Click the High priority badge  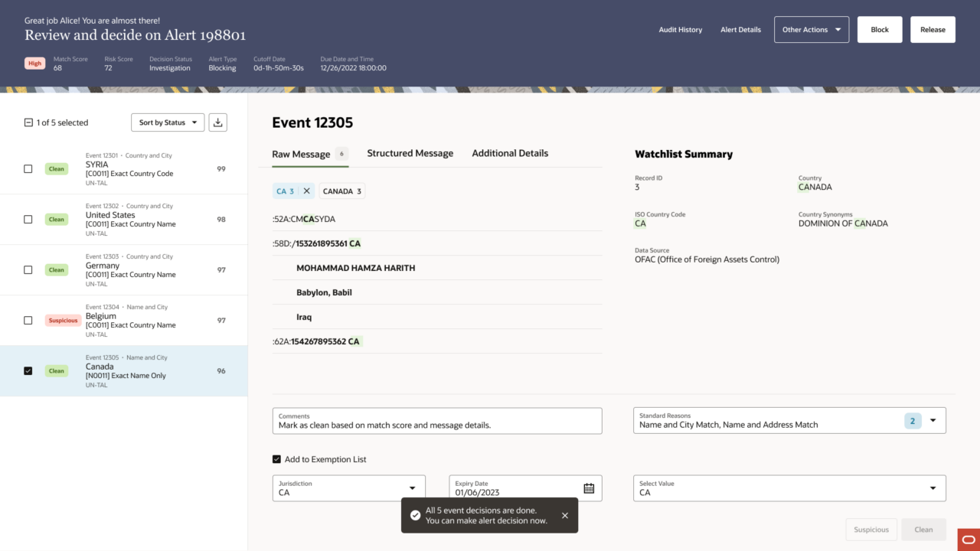[x=35, y=64]
